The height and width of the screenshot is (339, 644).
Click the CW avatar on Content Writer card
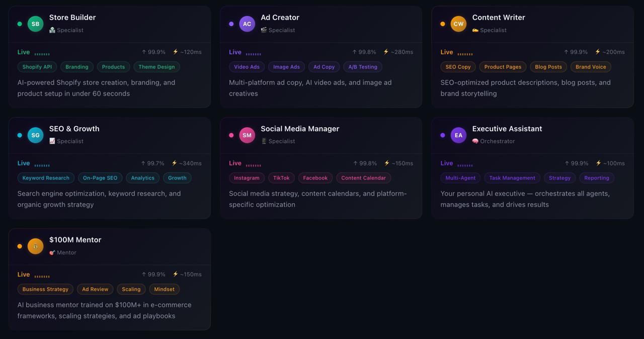[x=458, y=24]
